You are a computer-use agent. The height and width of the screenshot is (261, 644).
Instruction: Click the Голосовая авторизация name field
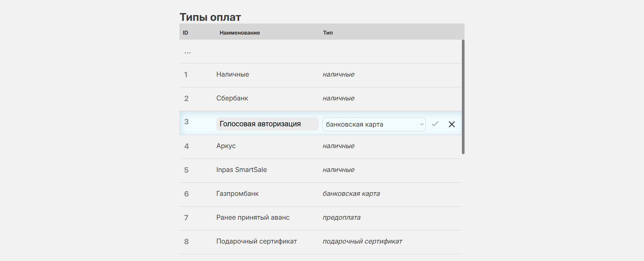coord(267,124)
